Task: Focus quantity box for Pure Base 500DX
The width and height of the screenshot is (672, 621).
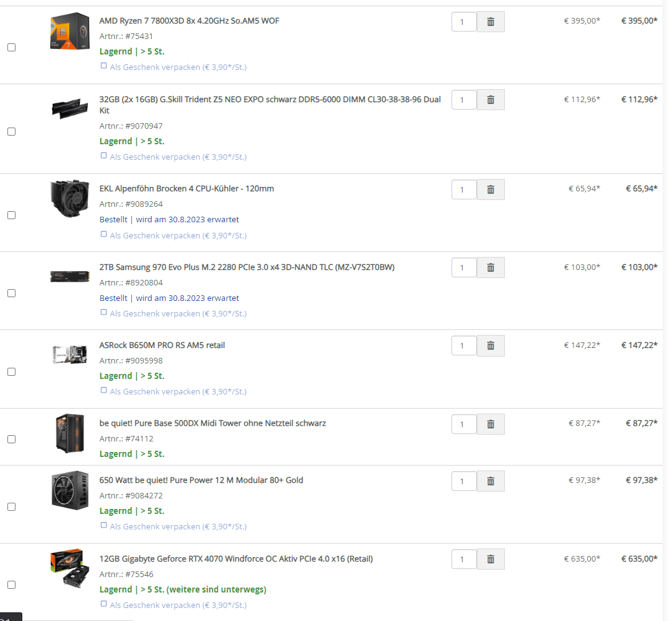Action: point(464,424)
